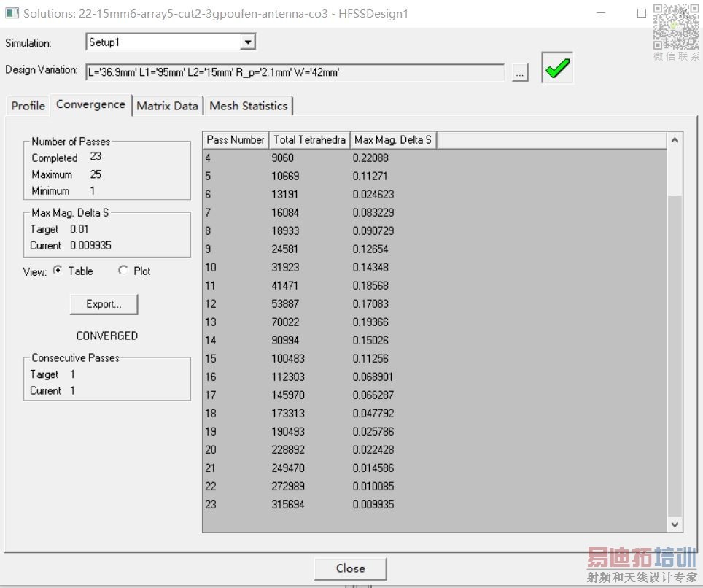The image size is (703, 588).
Task: Click tetrahedra count 13191 in pass 6
Action: click(x=284, y=194)
